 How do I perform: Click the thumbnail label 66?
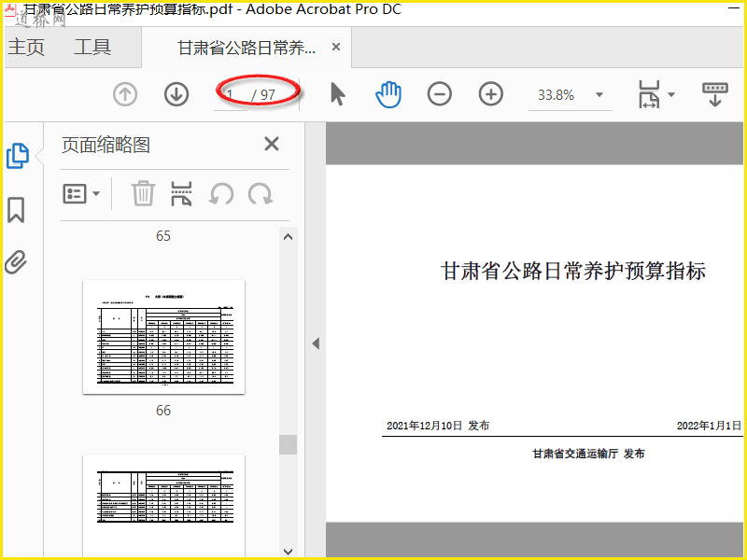point(162,411)
